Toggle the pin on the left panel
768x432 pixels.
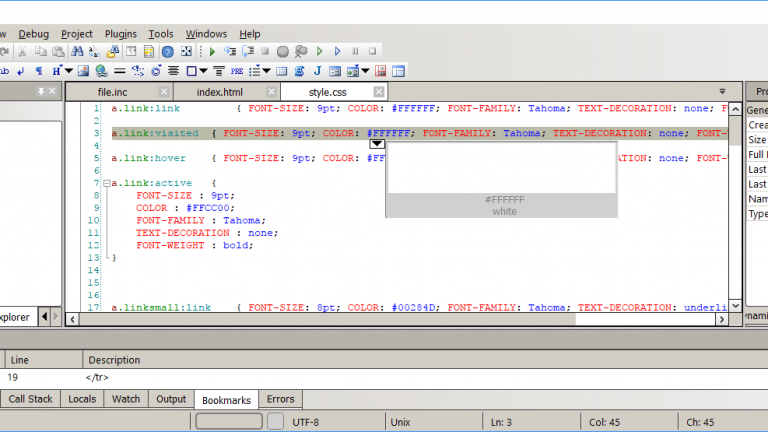pyautogui.click(x=40, y=91)
